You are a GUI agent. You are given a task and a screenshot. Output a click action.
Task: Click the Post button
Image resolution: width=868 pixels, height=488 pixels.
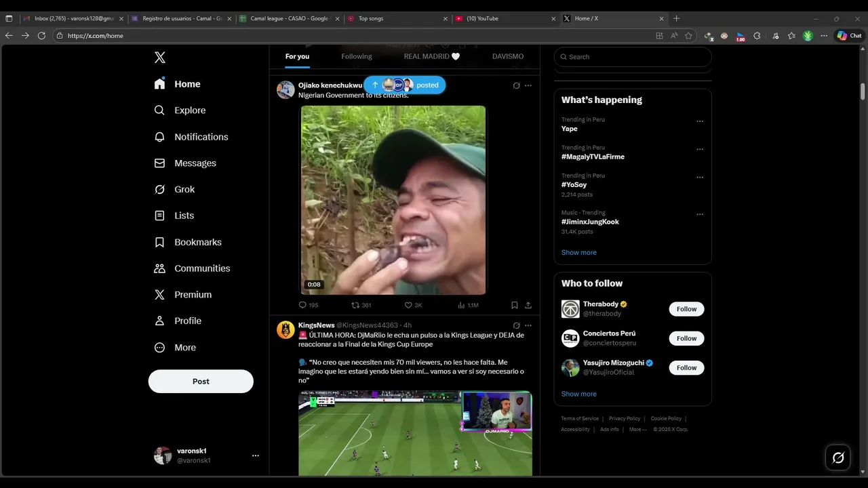point(201,381)
